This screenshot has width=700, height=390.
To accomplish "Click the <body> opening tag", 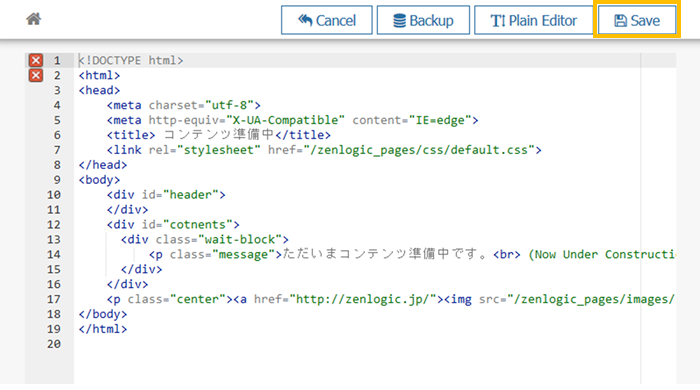I will (x=99, y=180).
